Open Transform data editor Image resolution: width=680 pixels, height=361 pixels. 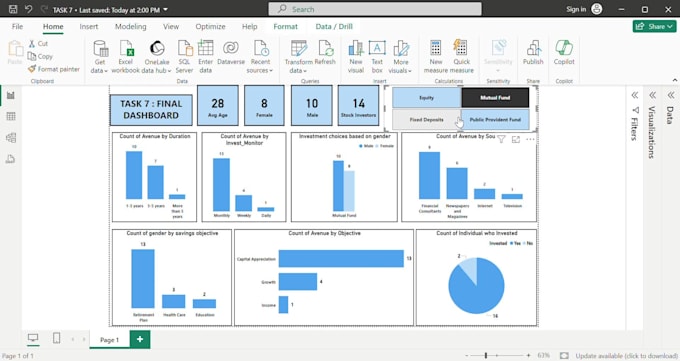(x=298, y=57)
